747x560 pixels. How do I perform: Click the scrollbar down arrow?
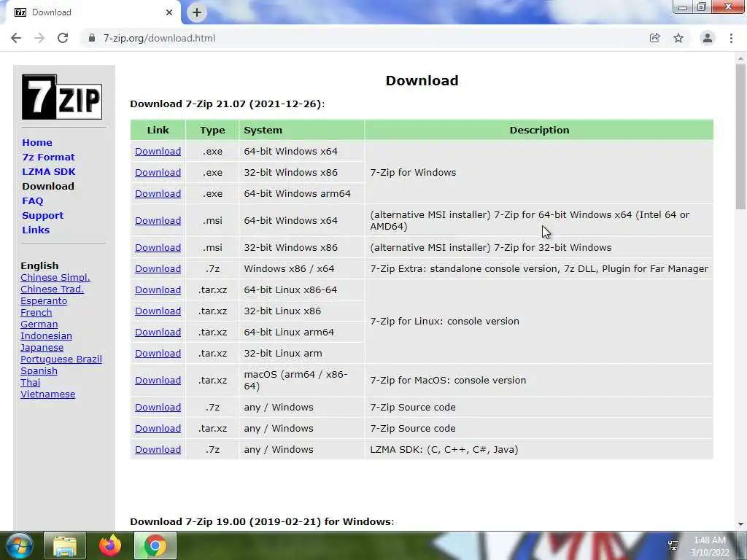click(x=740, y=524)
